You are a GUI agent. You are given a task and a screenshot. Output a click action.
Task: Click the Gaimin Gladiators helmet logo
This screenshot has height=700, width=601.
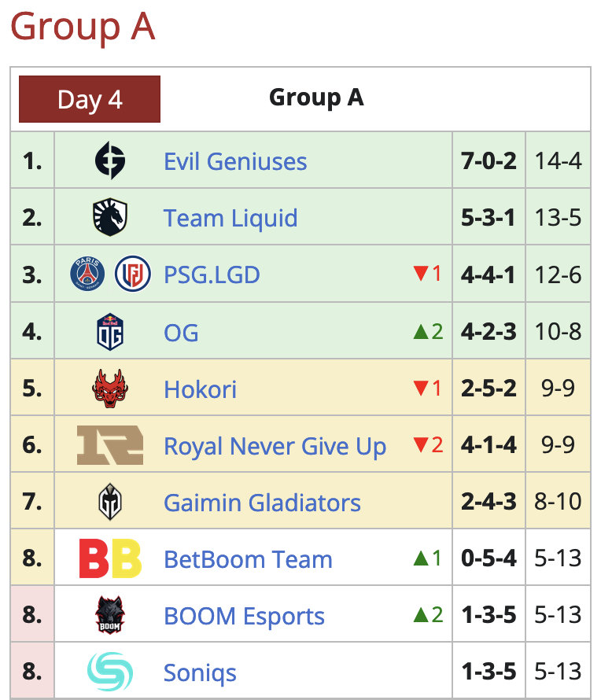[109, 502]
